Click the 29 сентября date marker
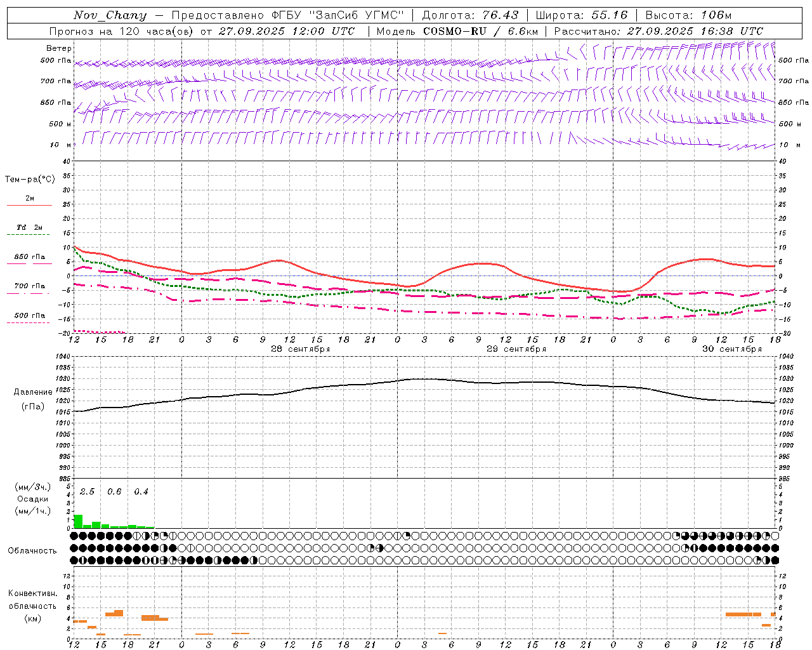Viewport: 812px width, 650px height. [516, 349]
